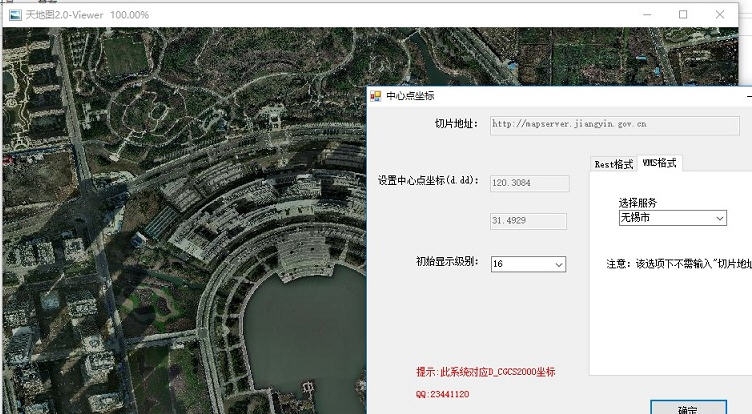Image resolution: width=752 pixels, height=414 pixels.
Task: Click the 初始显示级别 label
Action: 447,262
